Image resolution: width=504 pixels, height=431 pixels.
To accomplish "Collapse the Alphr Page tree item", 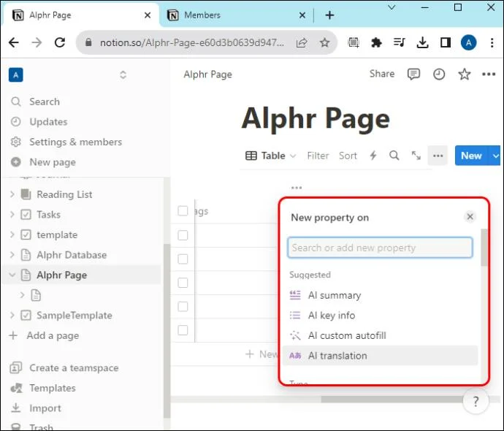I will click(x=12, y=275).
